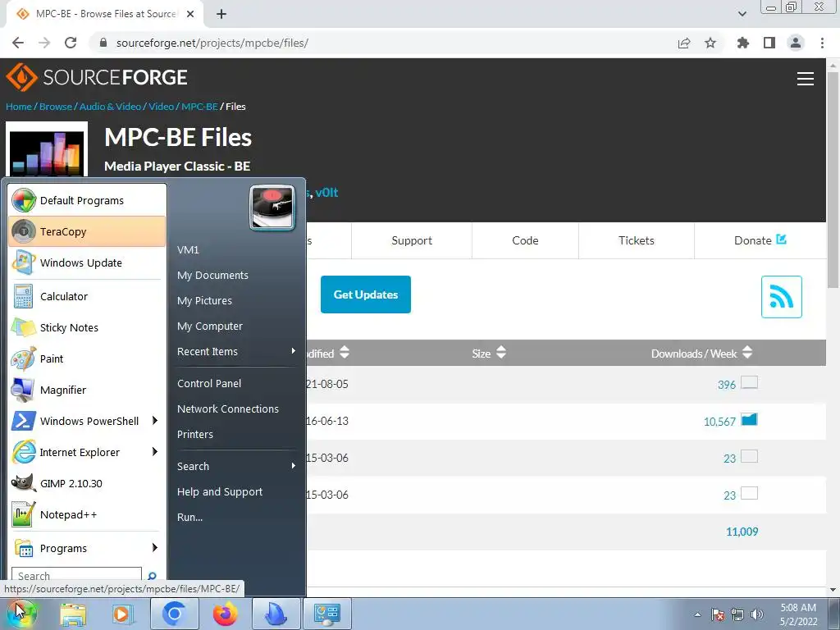
Task: Open Chrome extensions puzzle icon
Action: (743, 43)
